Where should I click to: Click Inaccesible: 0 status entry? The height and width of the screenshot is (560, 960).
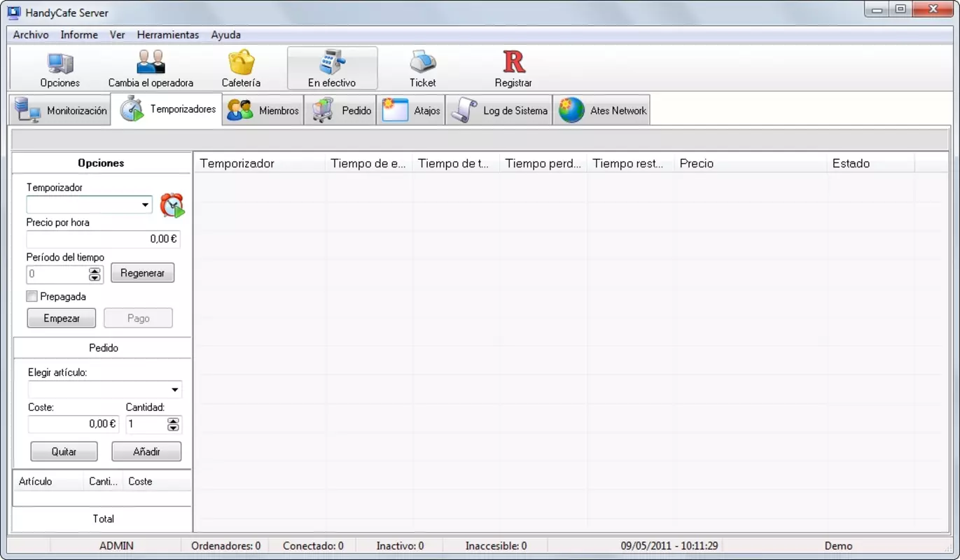(496, 546)
